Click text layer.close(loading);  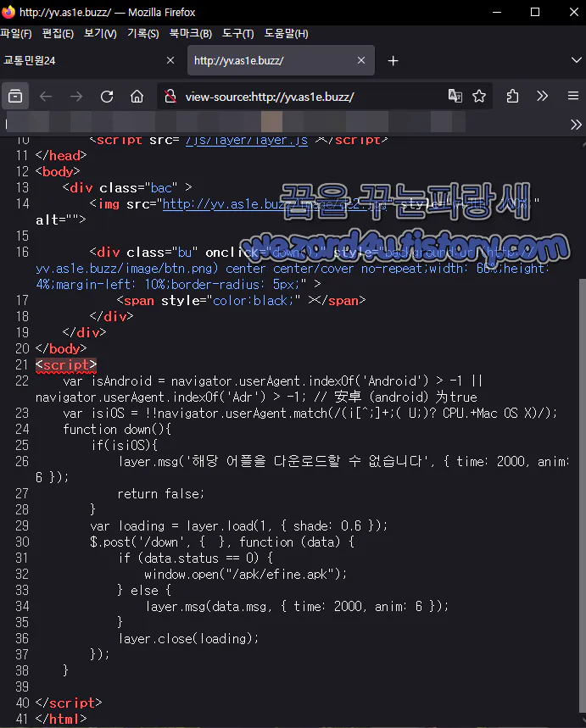(x=188, y=639)
